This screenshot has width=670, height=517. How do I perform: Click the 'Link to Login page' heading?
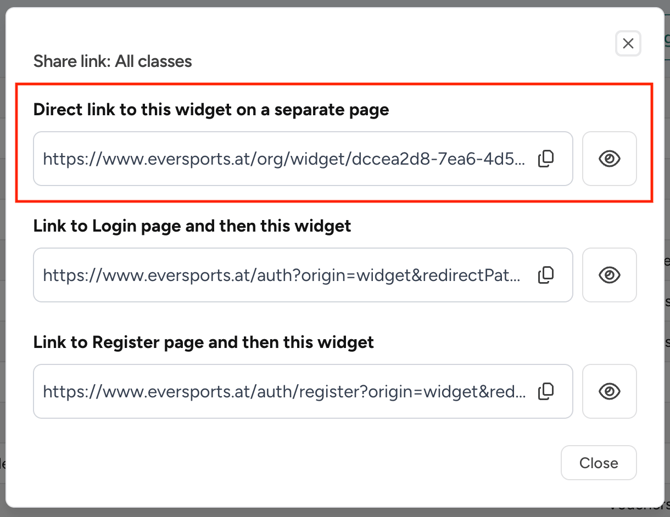pyautogui.click(x=192, y=226)
